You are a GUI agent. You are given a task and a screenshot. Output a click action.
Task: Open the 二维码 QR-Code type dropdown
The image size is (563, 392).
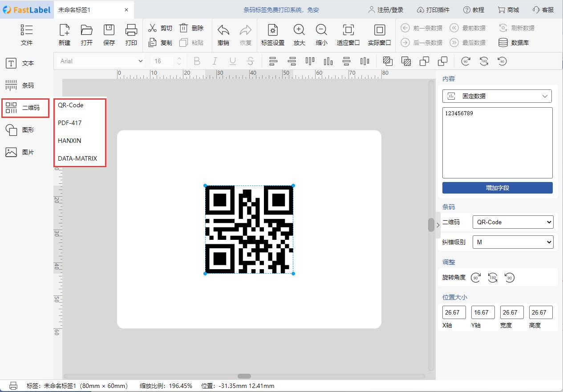coord(513,222)
